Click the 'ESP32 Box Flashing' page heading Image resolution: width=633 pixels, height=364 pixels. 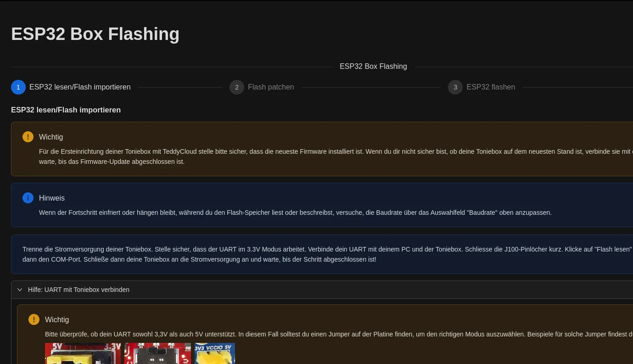pos(95,34)
